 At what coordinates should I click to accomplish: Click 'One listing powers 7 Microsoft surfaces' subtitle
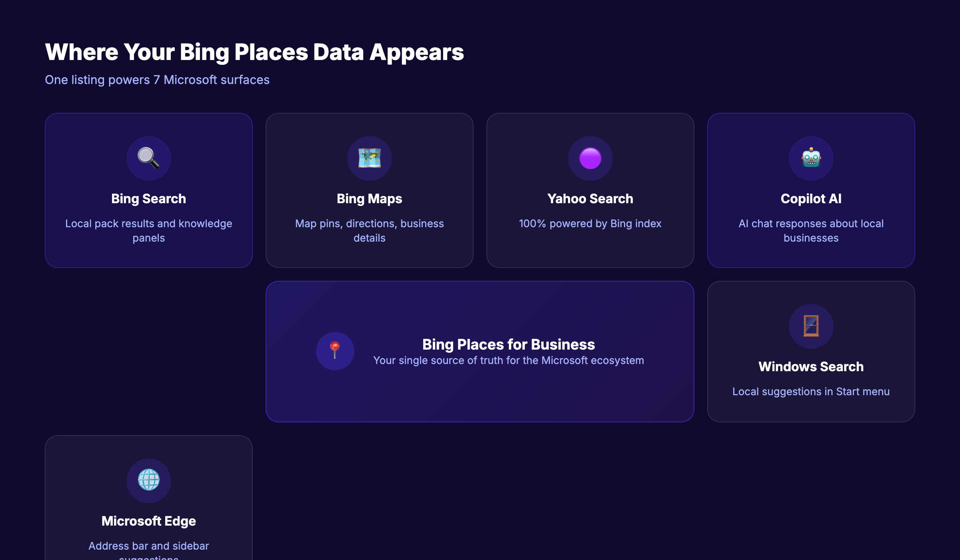tap(158, 80)
